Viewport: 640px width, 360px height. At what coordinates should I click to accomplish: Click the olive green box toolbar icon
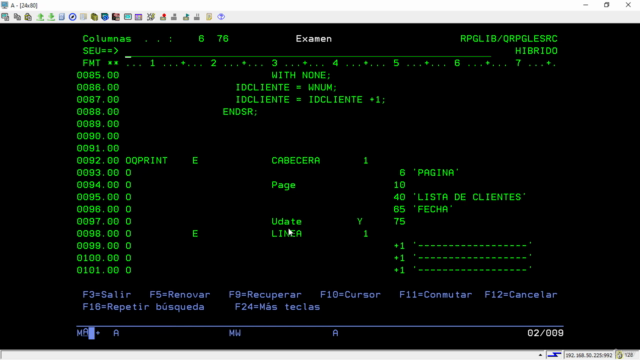click(x=94, y=17)
